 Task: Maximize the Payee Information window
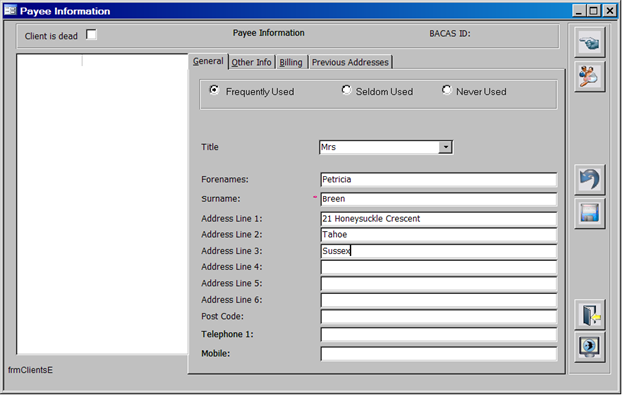point(594,11)
